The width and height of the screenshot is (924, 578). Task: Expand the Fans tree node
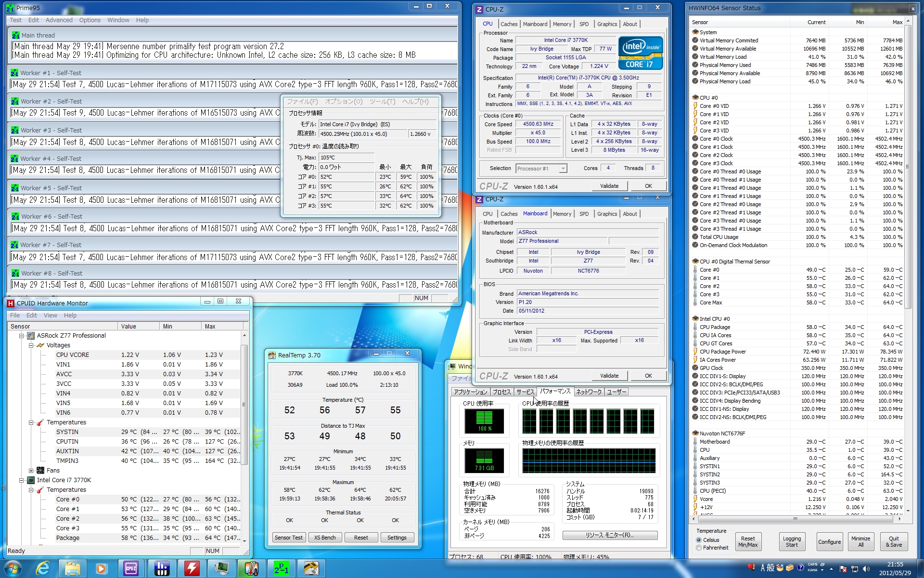(31, 471)
